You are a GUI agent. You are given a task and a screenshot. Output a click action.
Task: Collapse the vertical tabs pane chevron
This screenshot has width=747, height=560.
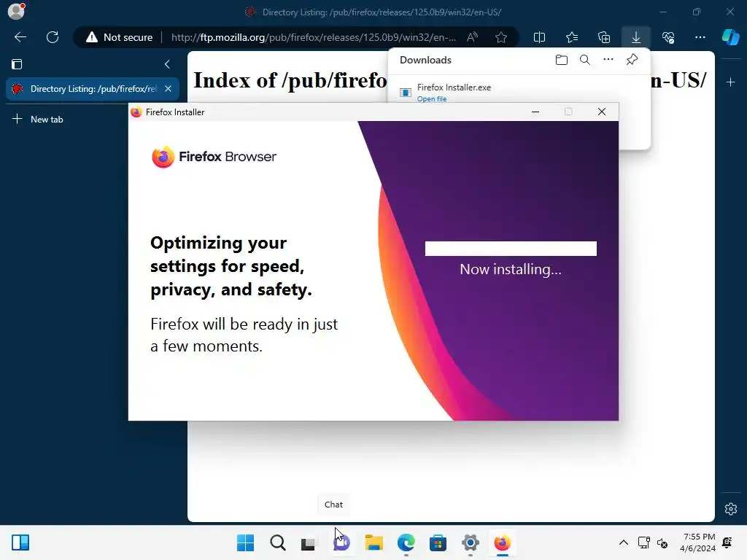pyautogui.click(x=167, y=64)
